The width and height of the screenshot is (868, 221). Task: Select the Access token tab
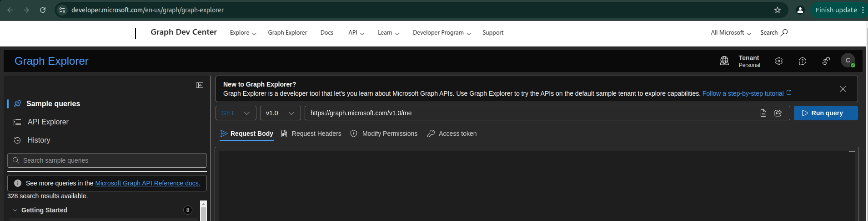click(452, 134)
